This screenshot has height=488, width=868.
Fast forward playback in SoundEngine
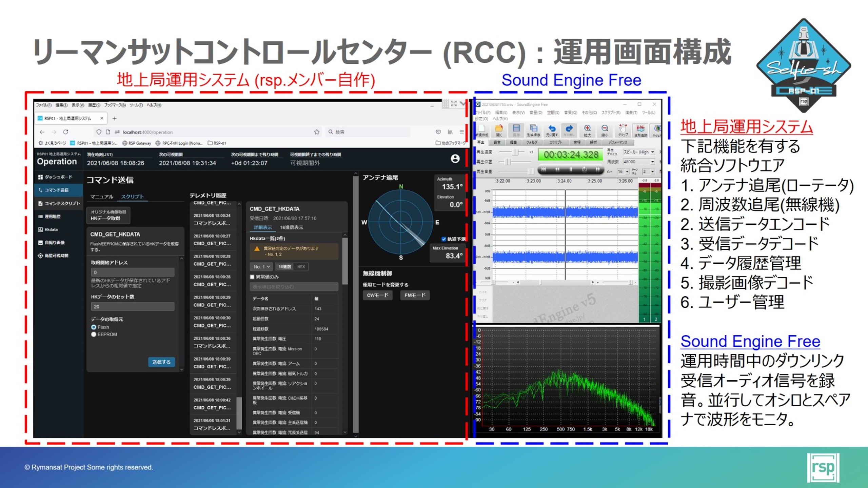pos(598,169)
